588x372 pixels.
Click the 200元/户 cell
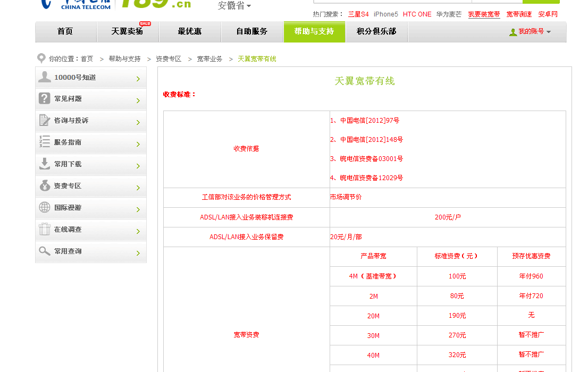click(x=448, y=217)
